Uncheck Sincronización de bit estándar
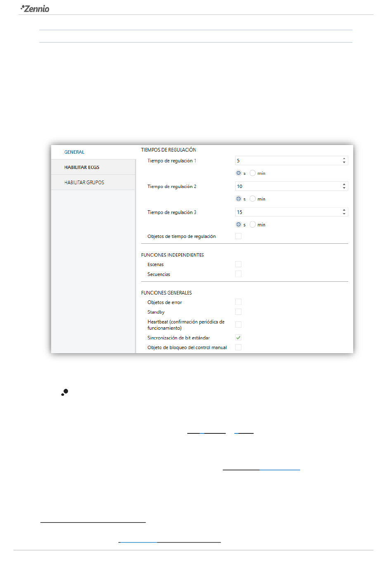The width and height of the screenshot is (392, 573). point(238,338)
